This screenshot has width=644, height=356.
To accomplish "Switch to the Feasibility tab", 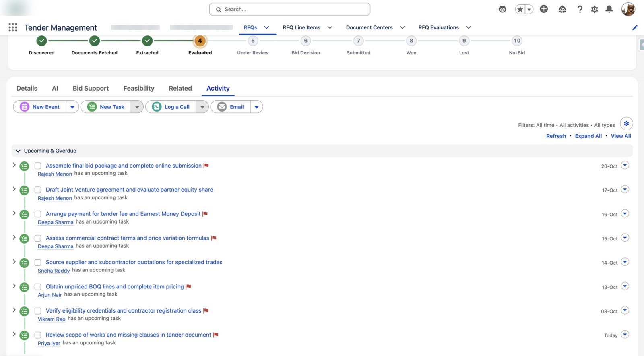I will [x=139, y=88].
